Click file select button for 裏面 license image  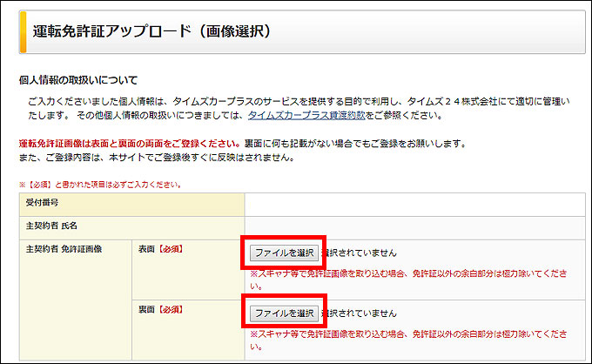(x=284, y=313)
